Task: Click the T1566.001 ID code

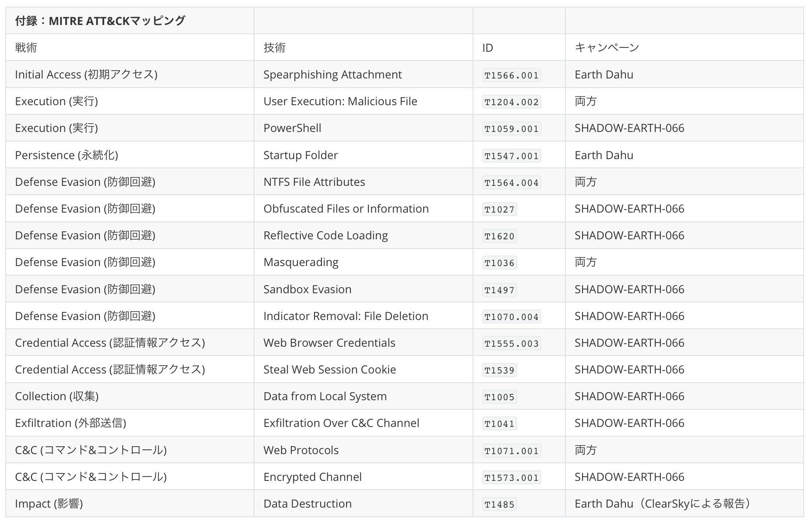Action: tap(512, 75)
